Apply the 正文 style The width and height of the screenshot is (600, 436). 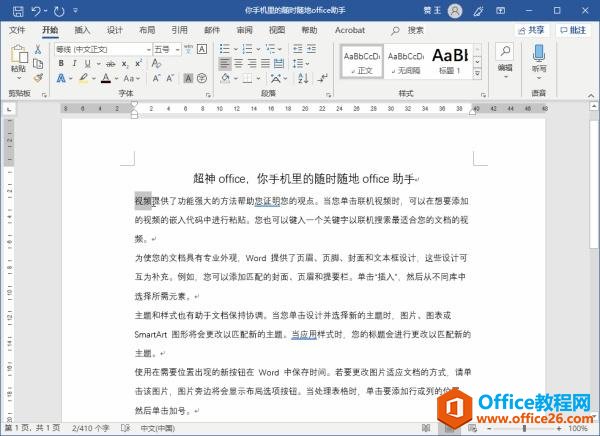(x=362, y=62)
